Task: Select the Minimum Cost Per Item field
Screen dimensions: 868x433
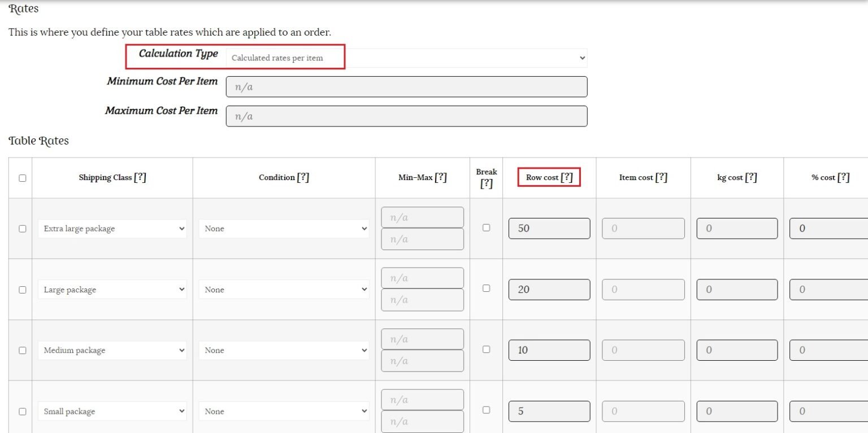Action: [x=406, y=87]
